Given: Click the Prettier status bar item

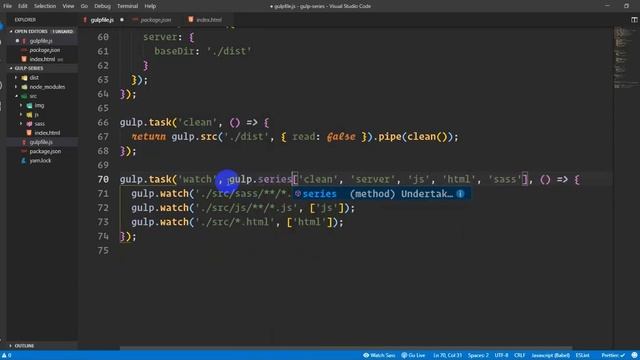Looking at the screenshot, I should 613,356.
